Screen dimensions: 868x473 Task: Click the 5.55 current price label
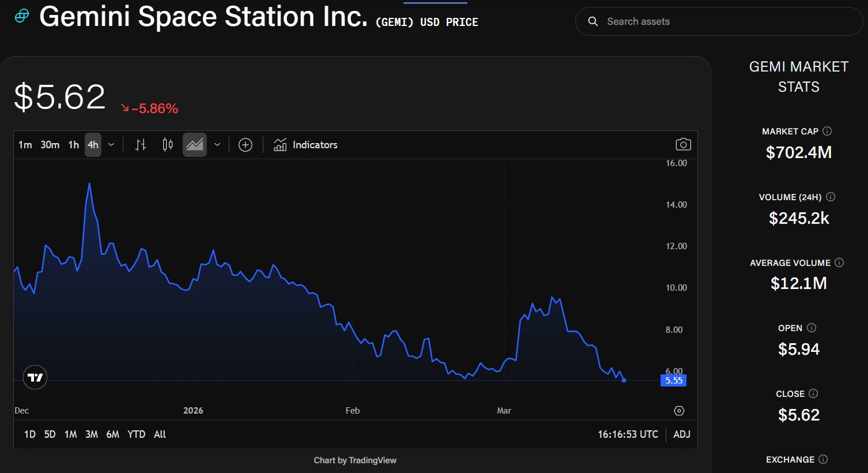(673, 380)
